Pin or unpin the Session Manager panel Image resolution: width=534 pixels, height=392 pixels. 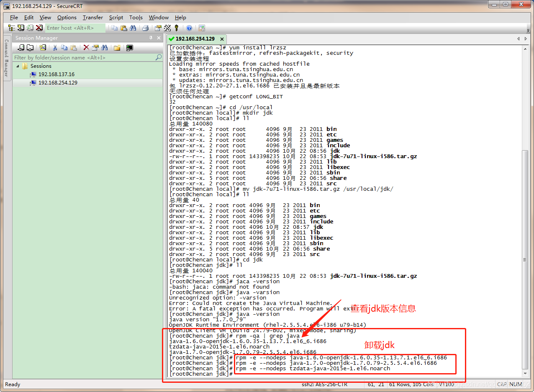pos(151,38)
